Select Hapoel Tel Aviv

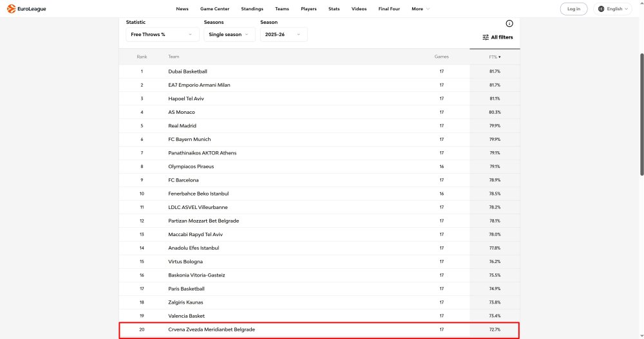pos(186,98)
